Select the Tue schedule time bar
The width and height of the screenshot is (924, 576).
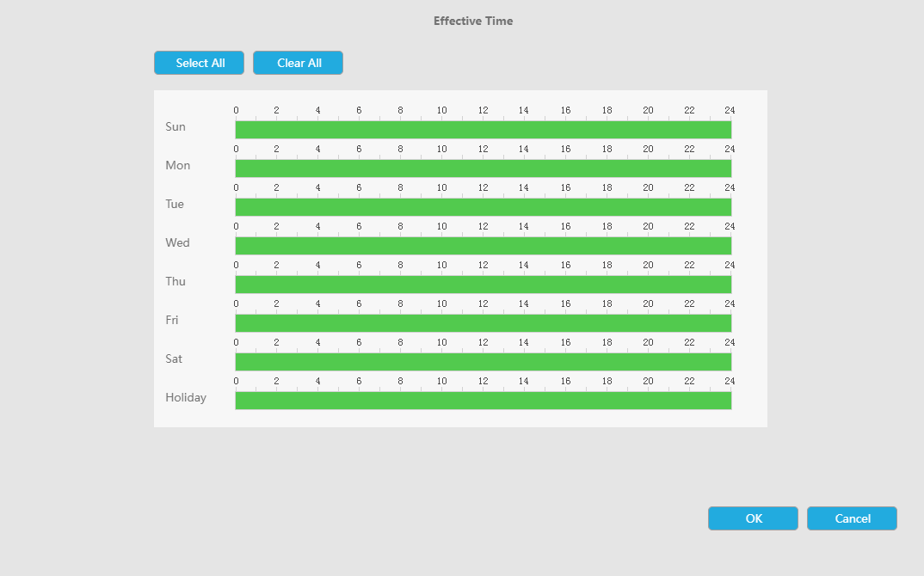(484, 207)
